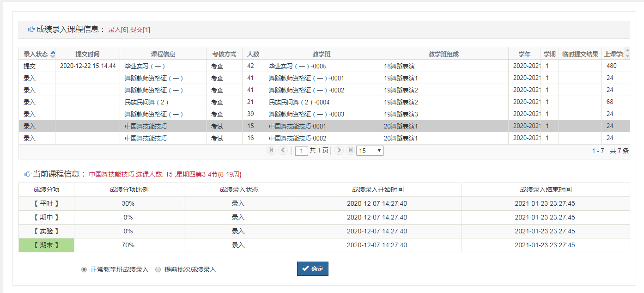This screenshot has width=644, height=293.
Task: Open the rows-per-page dropdown showing 15
Action: point(370,151)
